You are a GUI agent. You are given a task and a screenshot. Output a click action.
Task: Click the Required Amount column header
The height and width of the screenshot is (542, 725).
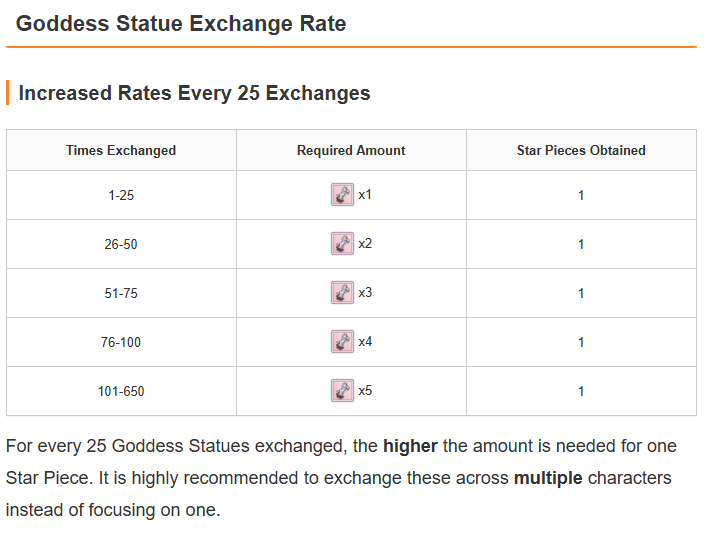tap(351, 150)
